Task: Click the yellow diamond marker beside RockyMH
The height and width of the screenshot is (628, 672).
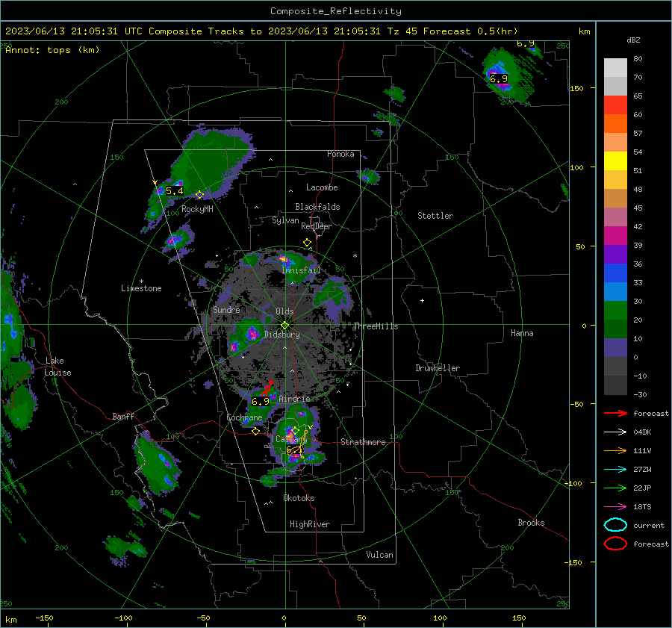Action: tap(199, 195)
